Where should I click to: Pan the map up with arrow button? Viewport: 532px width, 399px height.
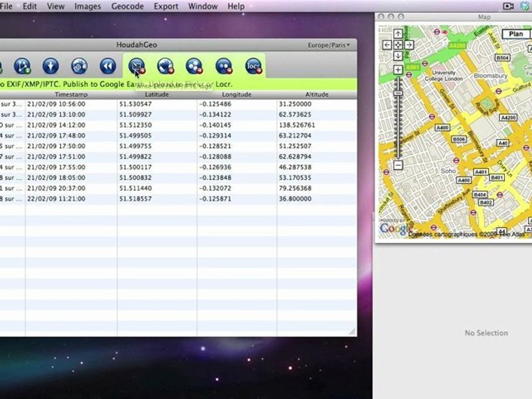tap(398, 34)
